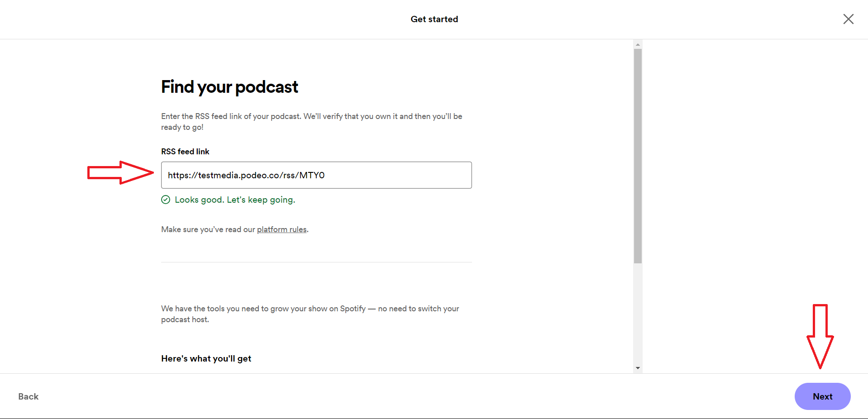Click the 'Enter the RSS feed link' description
868x419 pixels.
coord(312,122)
